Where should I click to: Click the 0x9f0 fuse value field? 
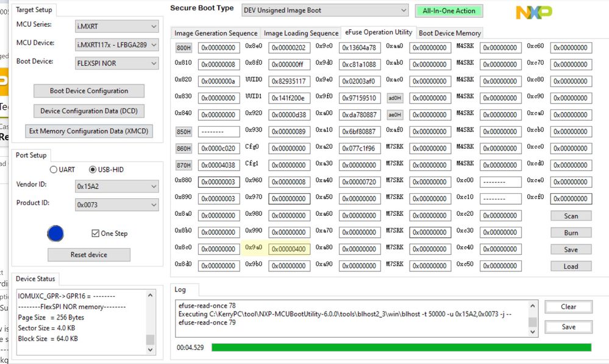[360, 98]
